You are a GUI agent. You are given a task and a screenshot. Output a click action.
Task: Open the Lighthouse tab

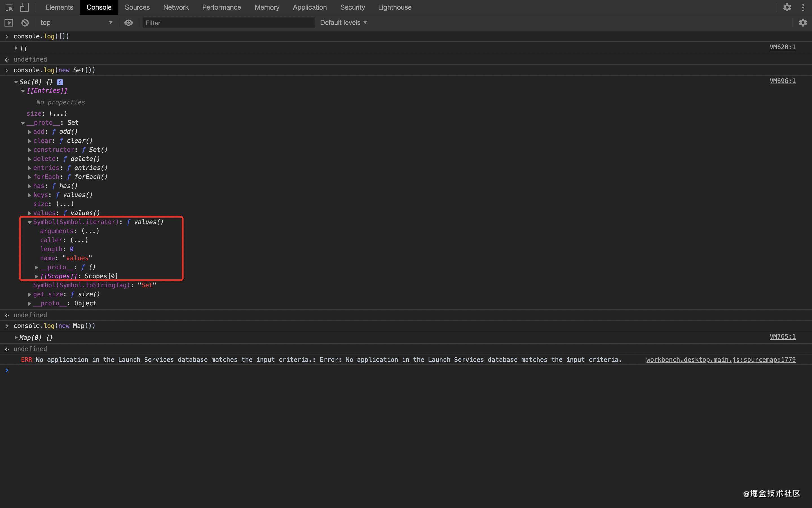395,7
